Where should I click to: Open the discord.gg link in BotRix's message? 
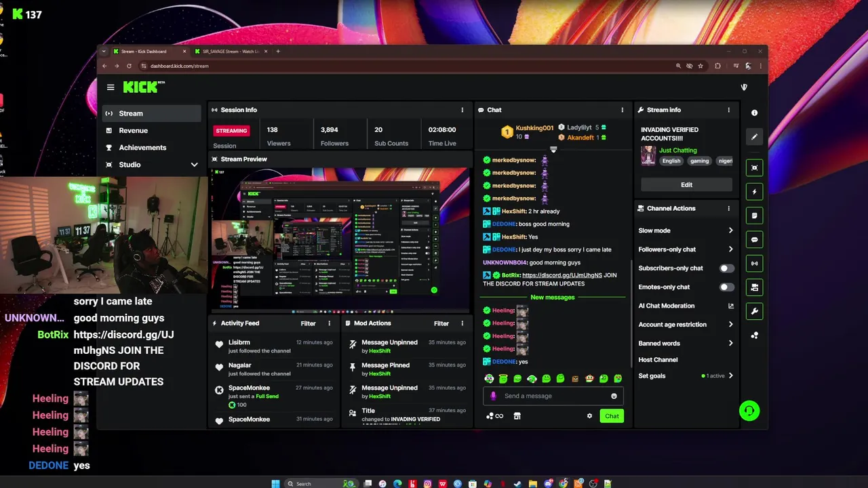(562, 275)
